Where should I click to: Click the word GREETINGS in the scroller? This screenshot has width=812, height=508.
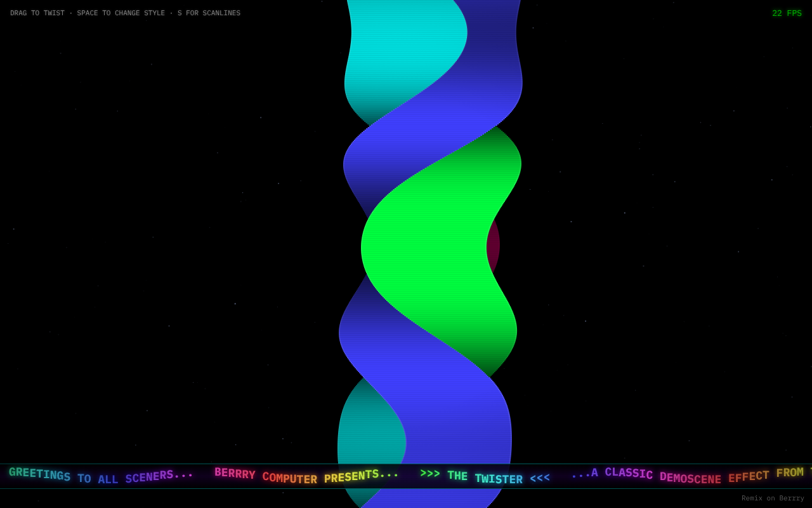(x=39, y=474)
